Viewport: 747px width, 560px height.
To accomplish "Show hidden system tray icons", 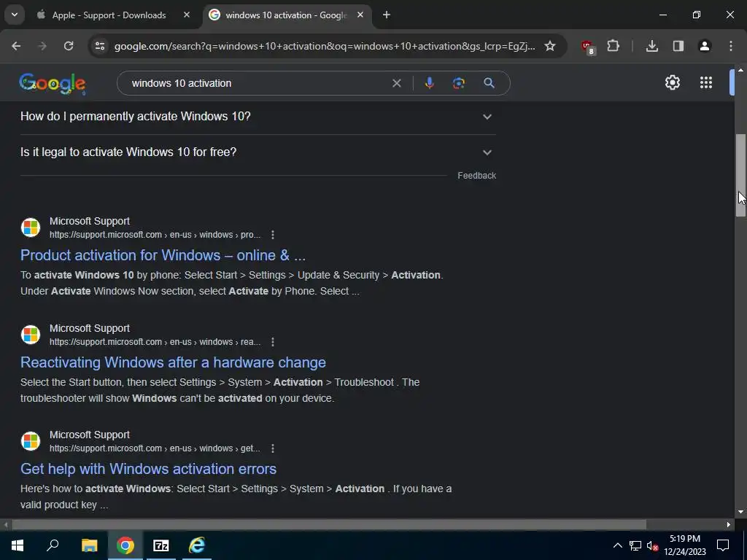I will [617, 545].
